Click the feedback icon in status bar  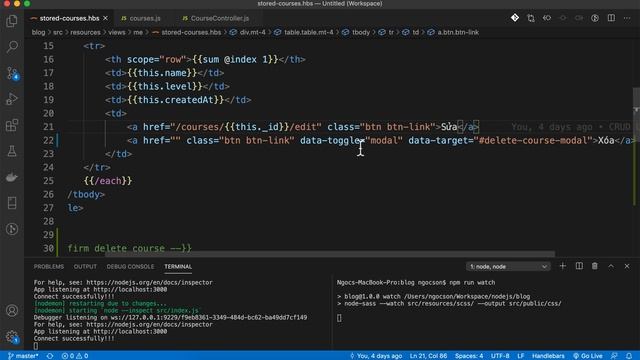tap(613, 356)
